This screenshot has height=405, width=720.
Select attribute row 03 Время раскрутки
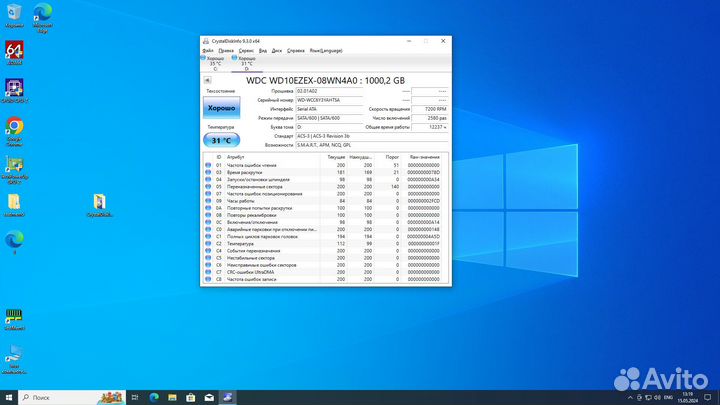point(325,172)
